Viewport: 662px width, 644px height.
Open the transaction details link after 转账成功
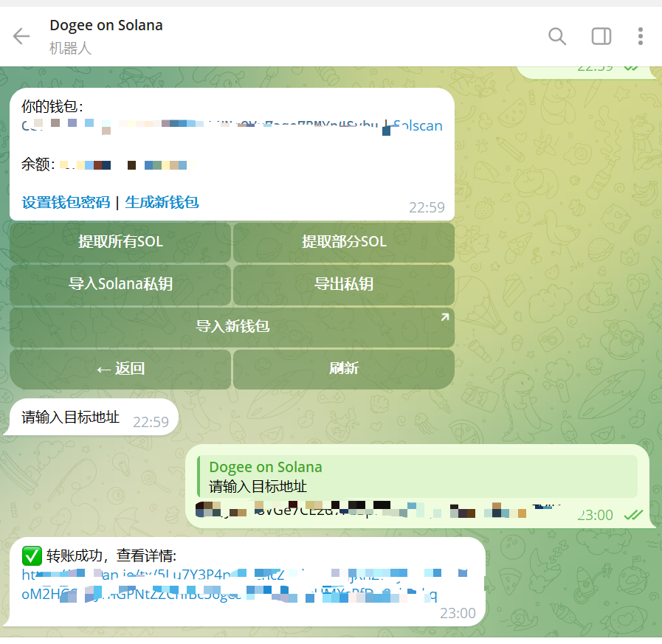pyautogui.click(x=245, y=584)
